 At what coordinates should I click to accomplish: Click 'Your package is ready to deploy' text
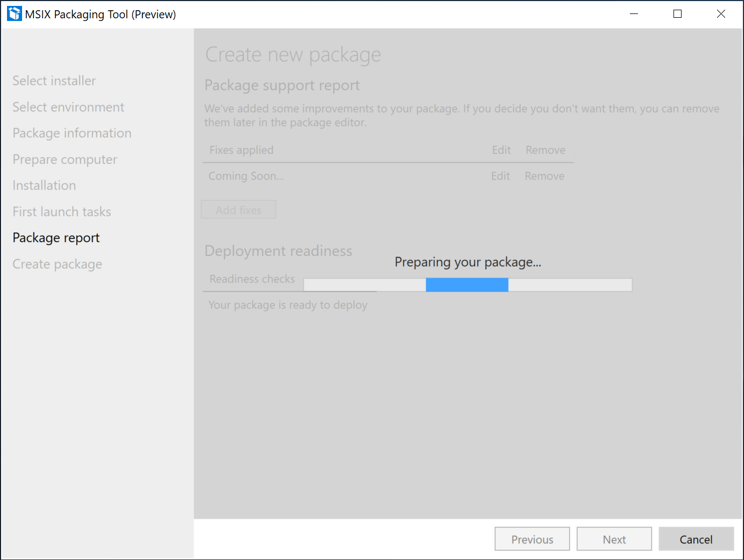point(288,305)
